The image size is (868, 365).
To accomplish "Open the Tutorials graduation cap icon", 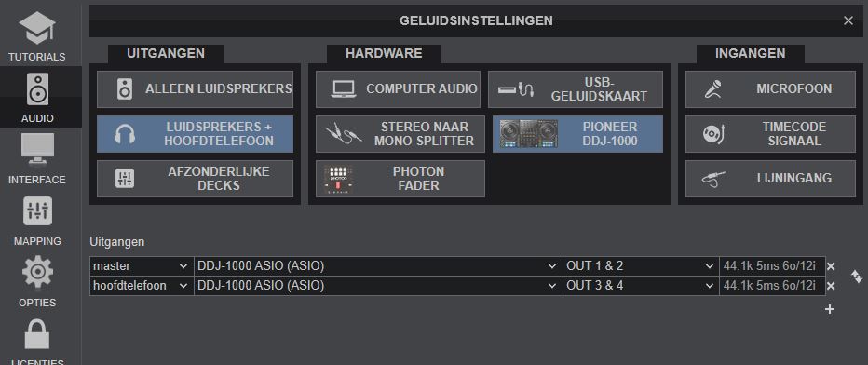I will [x=37, y=29].
